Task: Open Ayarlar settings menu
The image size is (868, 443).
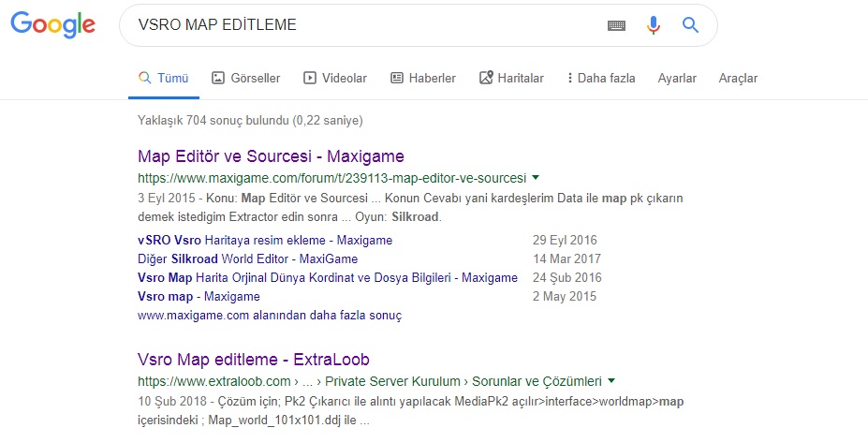Action: (677, 78)
